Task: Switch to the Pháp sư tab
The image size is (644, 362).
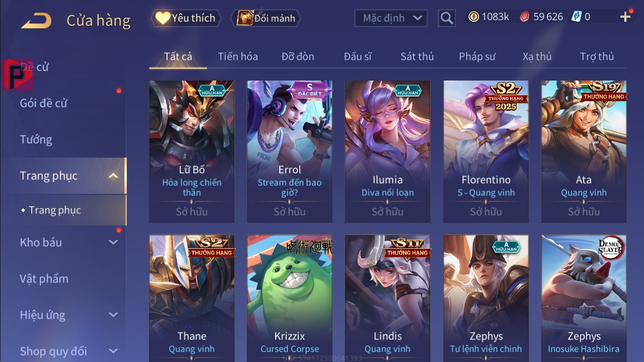Action: tap(477, 56)
